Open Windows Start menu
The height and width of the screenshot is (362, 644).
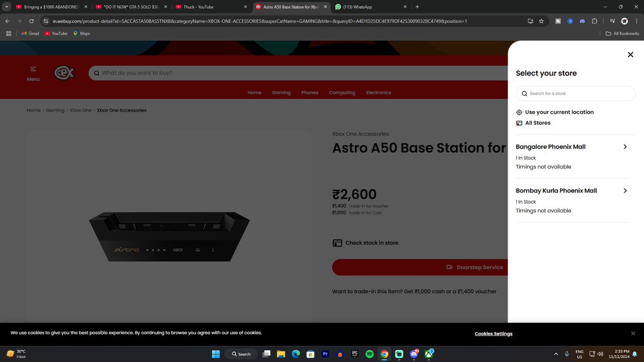[216, 354]
